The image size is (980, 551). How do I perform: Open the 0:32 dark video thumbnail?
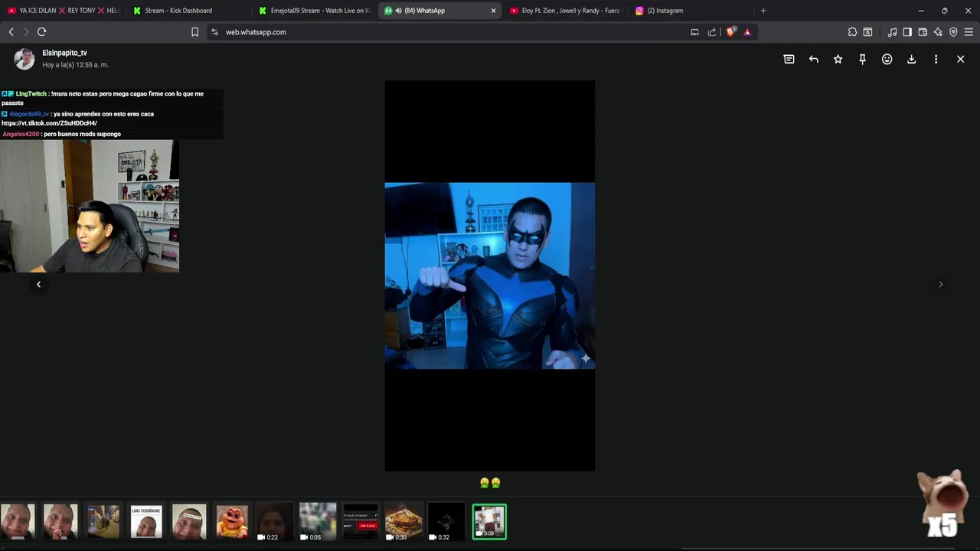click(446, 521)
